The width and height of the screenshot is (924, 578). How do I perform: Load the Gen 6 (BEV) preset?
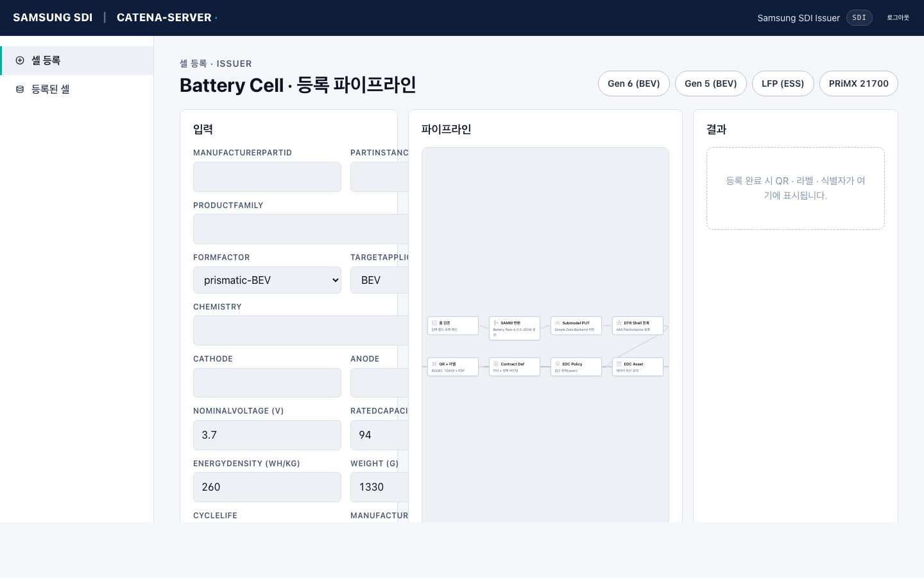[633, 83]
